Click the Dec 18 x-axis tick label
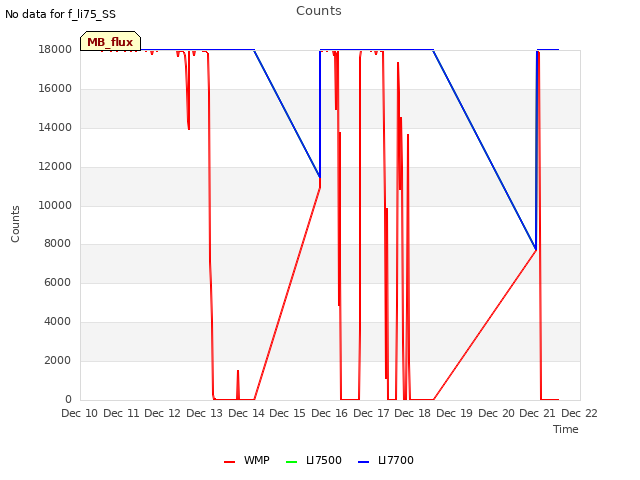 [413, 413]
